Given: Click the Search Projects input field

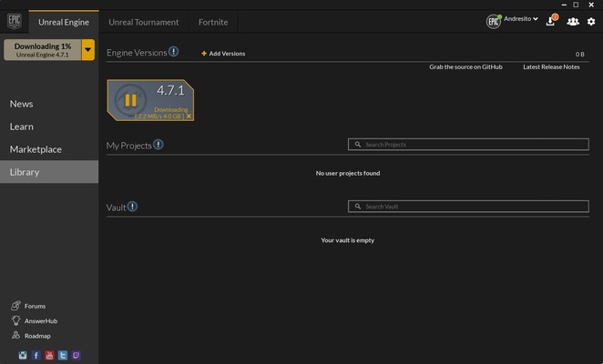Looking at the screenshot, I should click(468, 145).
